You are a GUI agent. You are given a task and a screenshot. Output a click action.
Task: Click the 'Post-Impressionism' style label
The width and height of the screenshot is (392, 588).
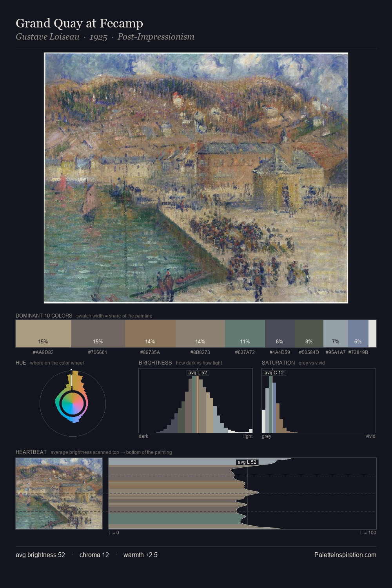[x=156, y=37]
